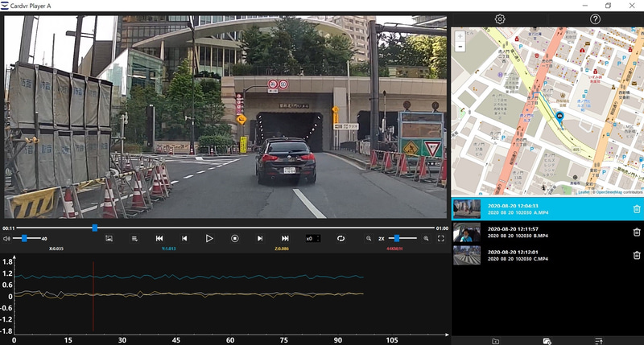Click the zoom-out magnifier for video

(369, 238)
